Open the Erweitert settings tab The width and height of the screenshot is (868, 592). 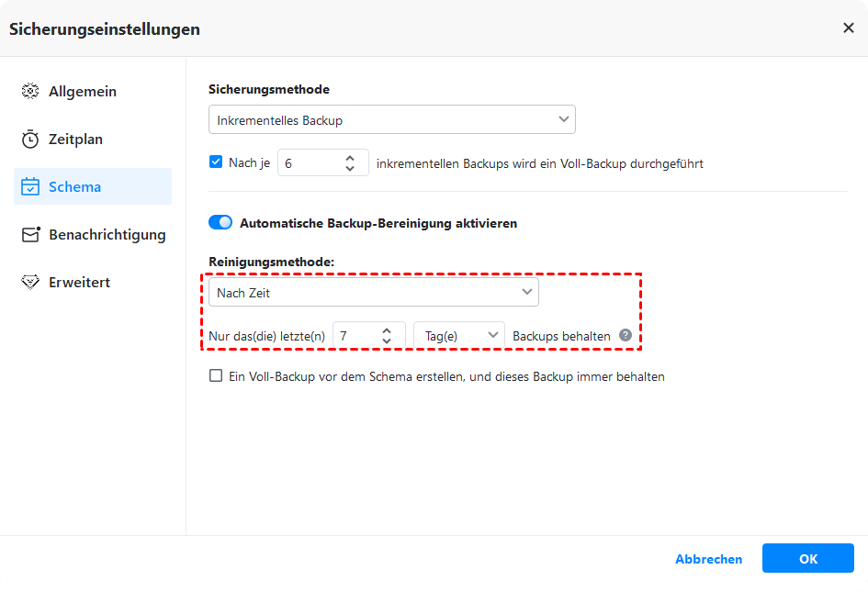[79, 283]
